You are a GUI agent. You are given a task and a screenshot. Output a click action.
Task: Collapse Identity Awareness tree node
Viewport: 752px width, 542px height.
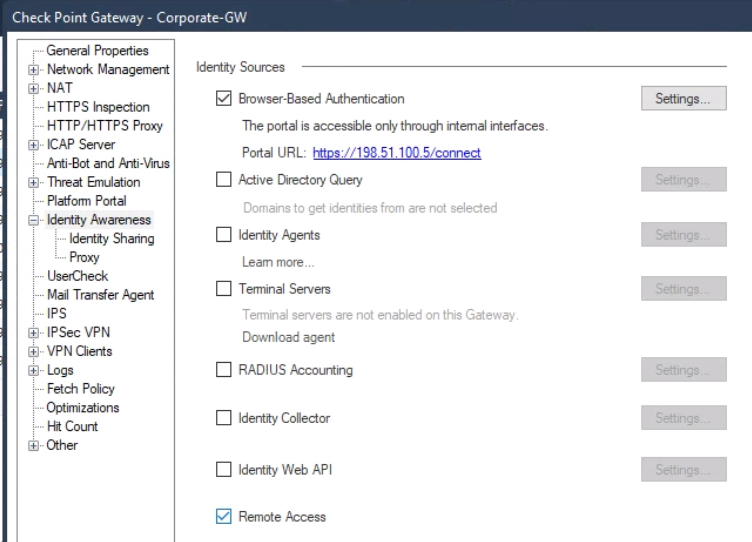(x=33, y=220)
